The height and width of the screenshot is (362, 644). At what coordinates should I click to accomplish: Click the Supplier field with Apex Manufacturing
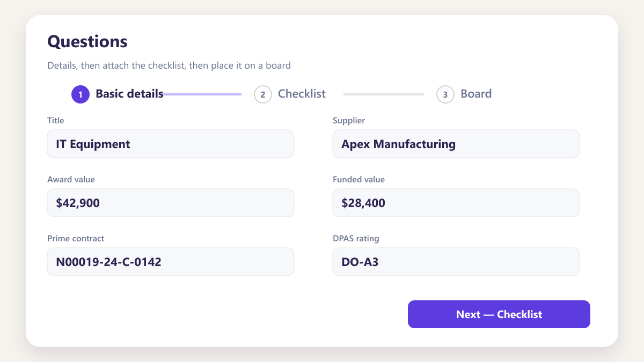click(x=456, y=144)
